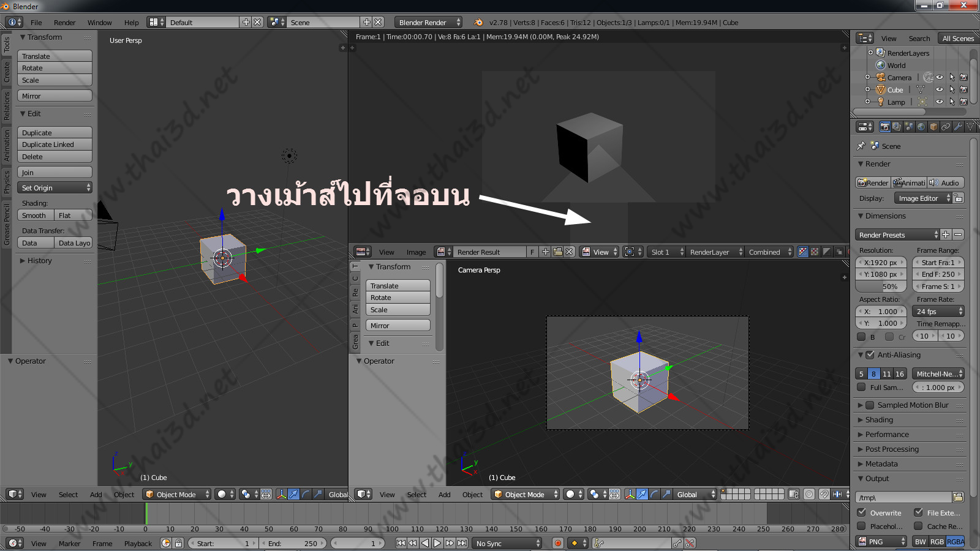Expand the Performance panel
980x551 pixels.
coord(886,435)
